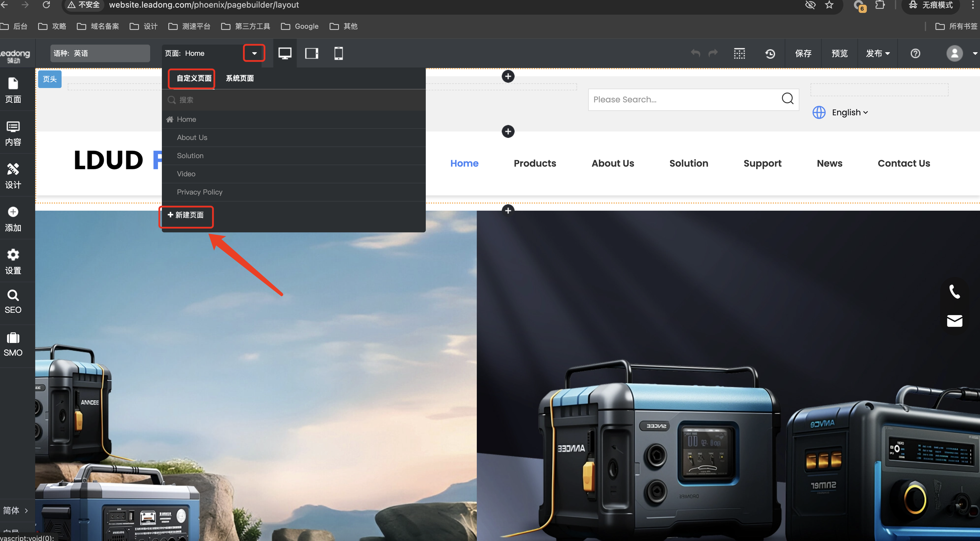
Task: Open SEO panel in sidebar
Action: [13, 302]
